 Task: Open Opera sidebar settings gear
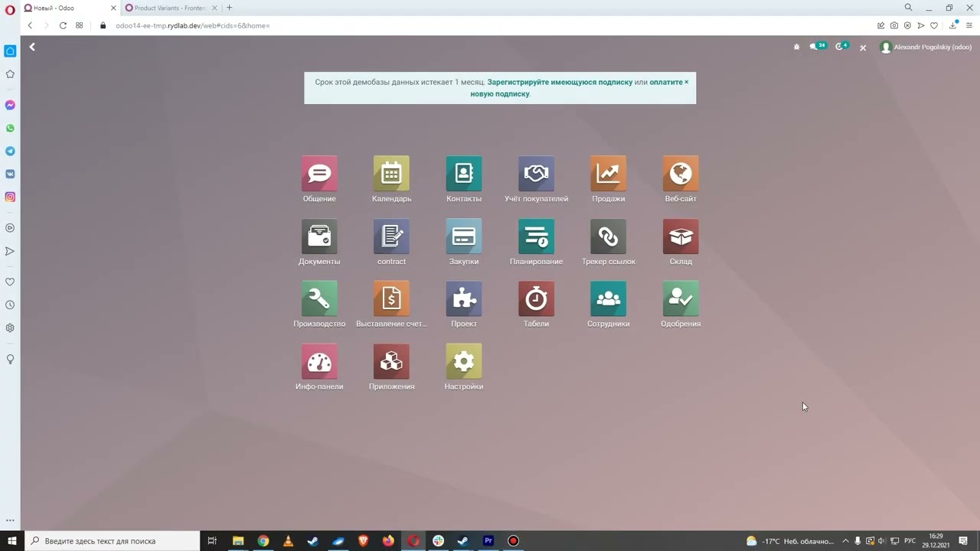(10, 328)
